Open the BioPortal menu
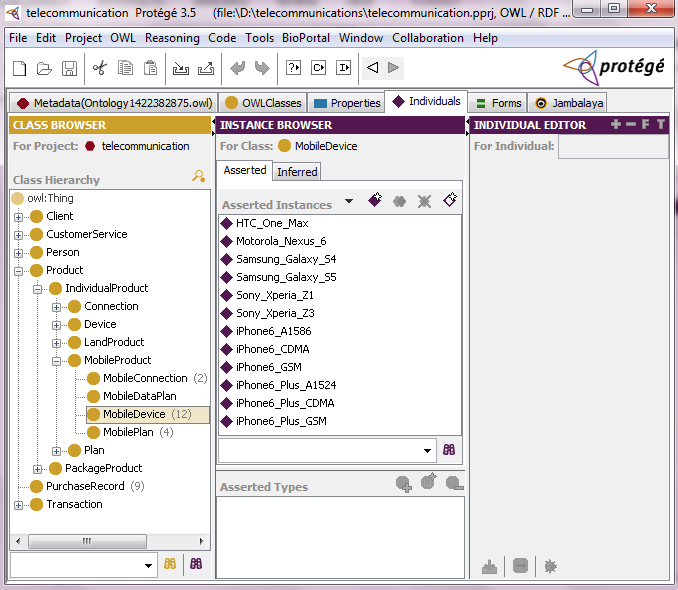The image size is (678, 590). [x=306, y=38]
